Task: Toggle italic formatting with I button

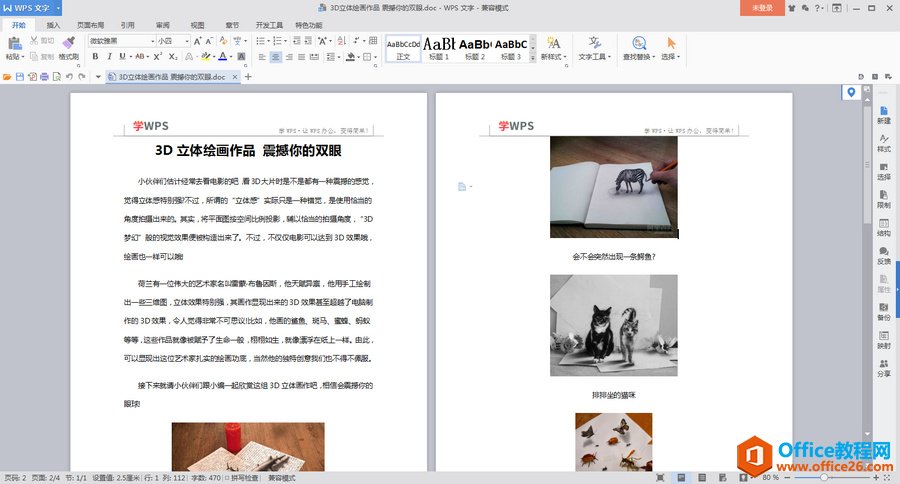Action: click(x=109, y=57)
